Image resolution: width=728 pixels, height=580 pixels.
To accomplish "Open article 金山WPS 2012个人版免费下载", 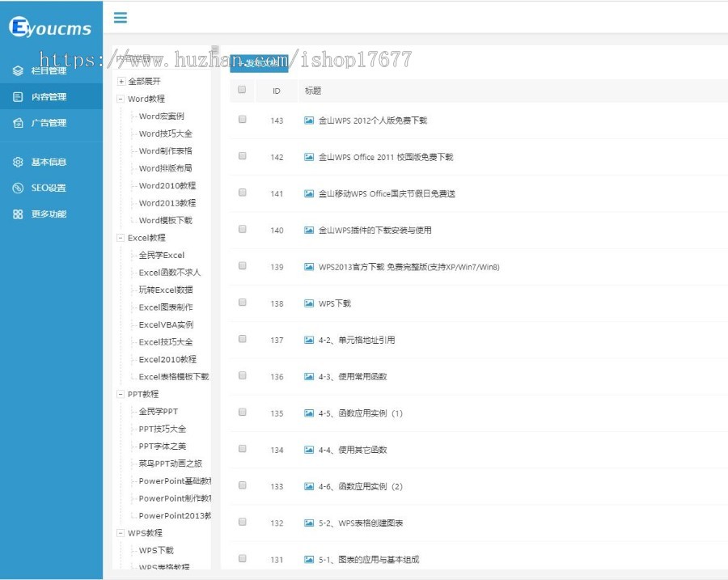I will point(372,121).
